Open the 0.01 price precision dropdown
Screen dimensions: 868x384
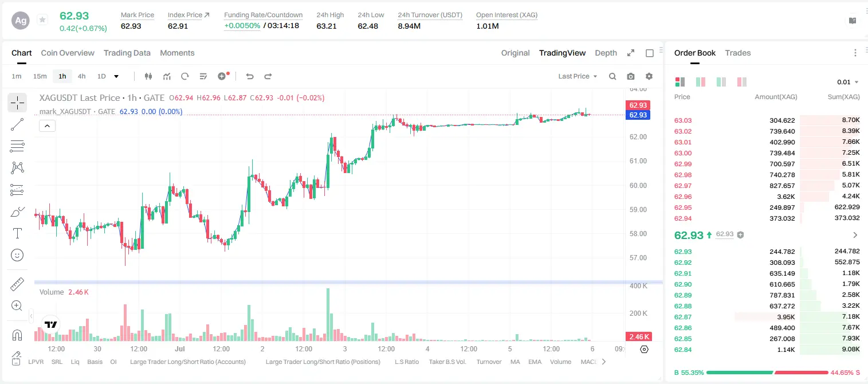848,82
